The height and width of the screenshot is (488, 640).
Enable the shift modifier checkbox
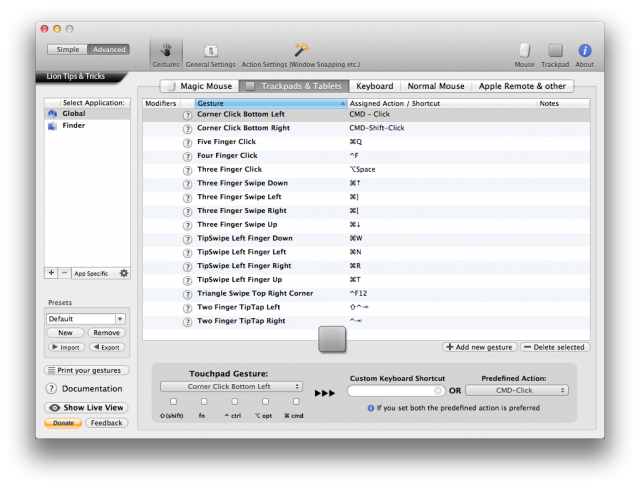pos(173,401)
